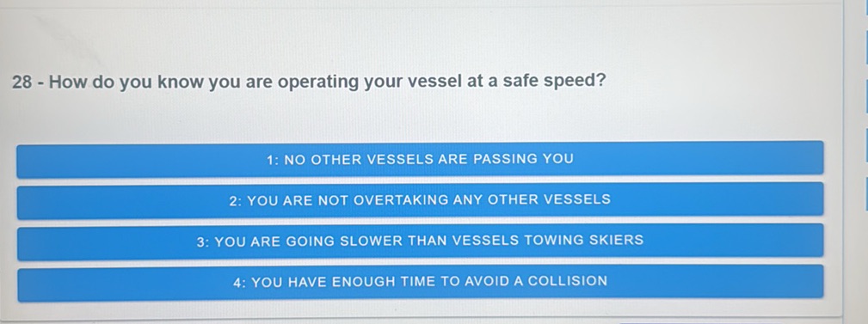Screen dimensions: 868x324
Task: Choose the 'NOT OVERTAKING ANY OTHER VESSELS' option
Action: (x=420, y=200)
